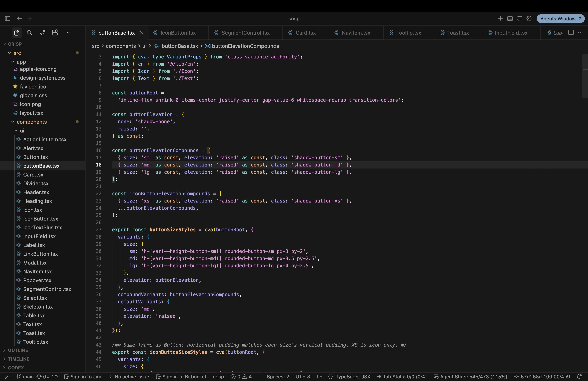Switch git branch main

[25, 377]
